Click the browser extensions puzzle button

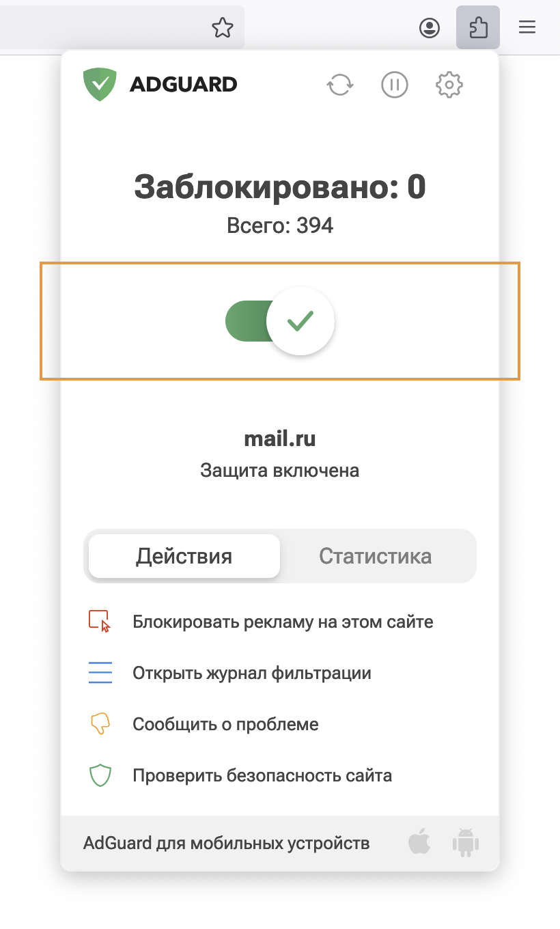click(x=478, y=27)
